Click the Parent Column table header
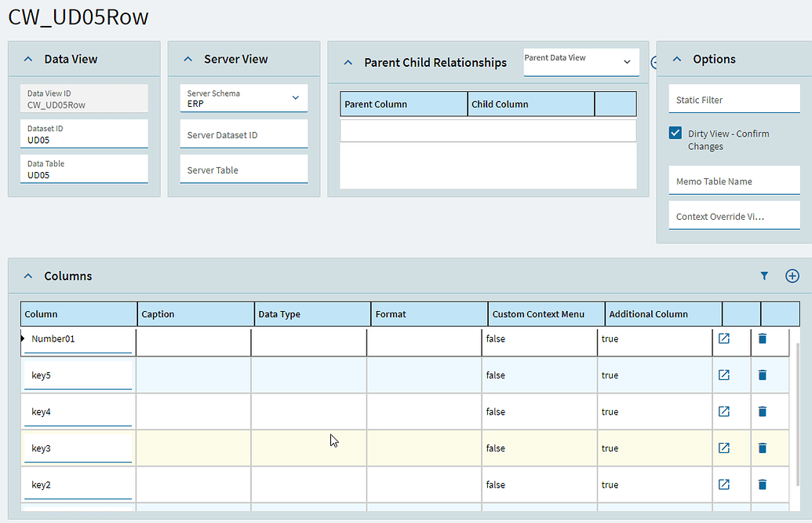 pyautogui.click(x=403, y=104)
